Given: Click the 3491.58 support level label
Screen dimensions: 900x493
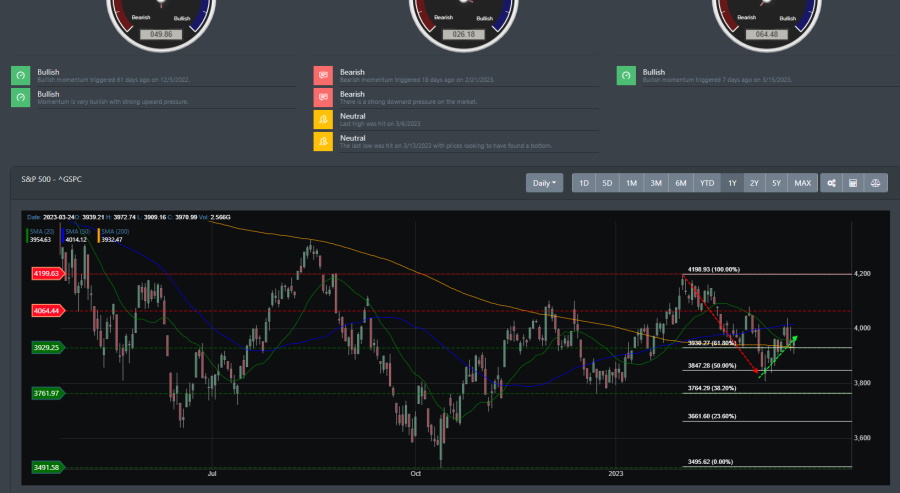Looking at the screenshot, I should coord(47,468).
